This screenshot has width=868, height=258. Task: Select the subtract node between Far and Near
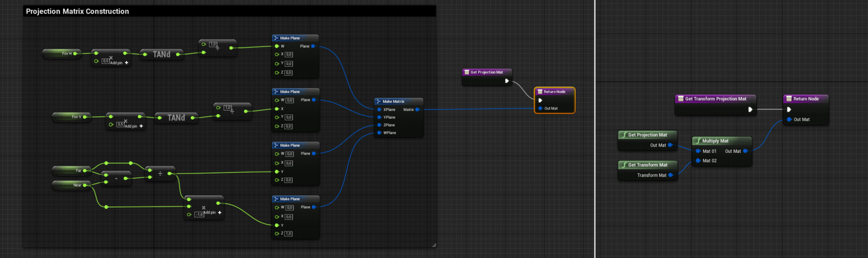(x=116, y=178)
